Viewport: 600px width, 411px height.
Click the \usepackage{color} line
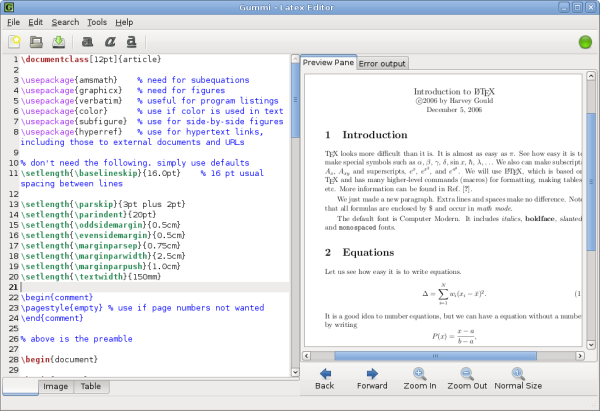click(152, 111)
